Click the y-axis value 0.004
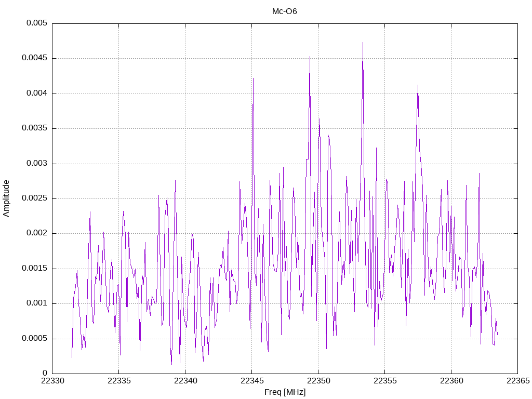The height and width of the screenshot is (399, 532). 37,93
